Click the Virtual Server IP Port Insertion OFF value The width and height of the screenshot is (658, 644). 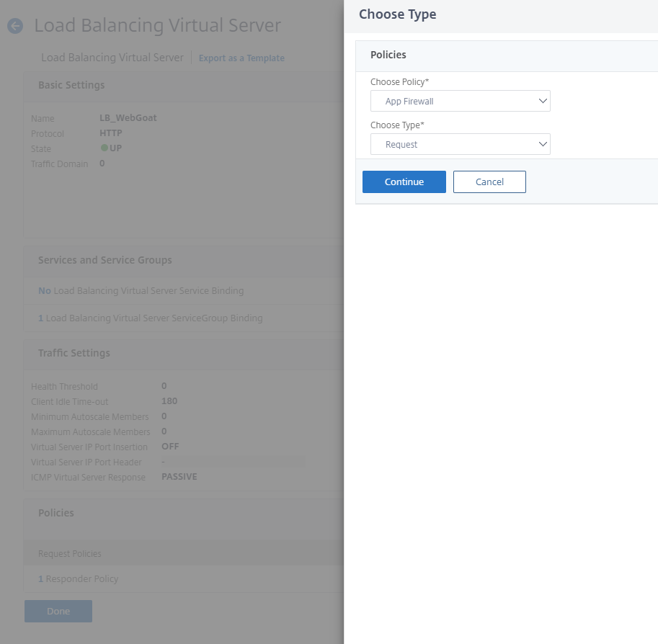coord(170,447)
